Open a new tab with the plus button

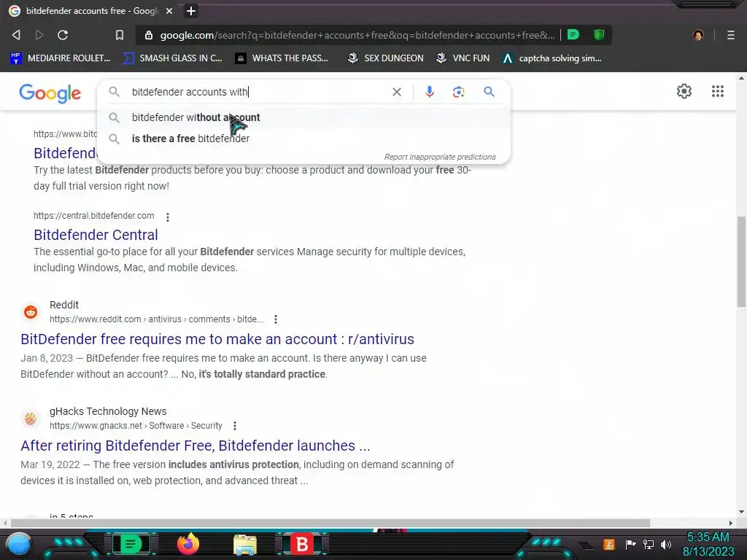[x=191, y=11]
